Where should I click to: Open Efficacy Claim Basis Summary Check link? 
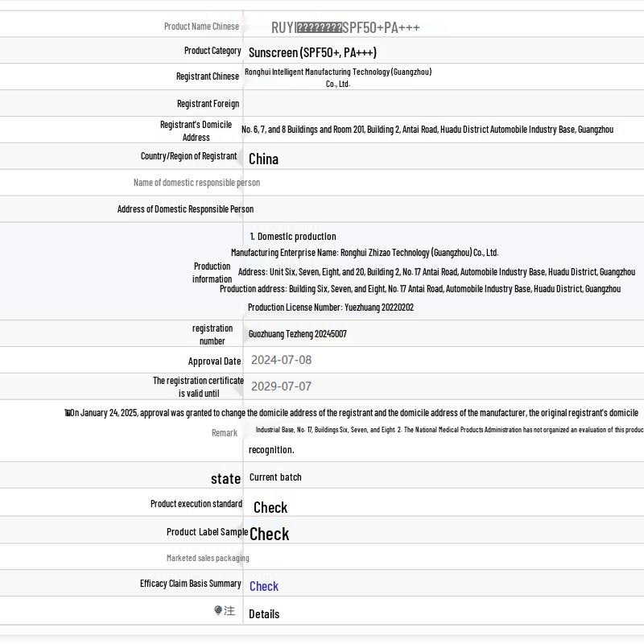pyautogui.click(x=263, y=586)
